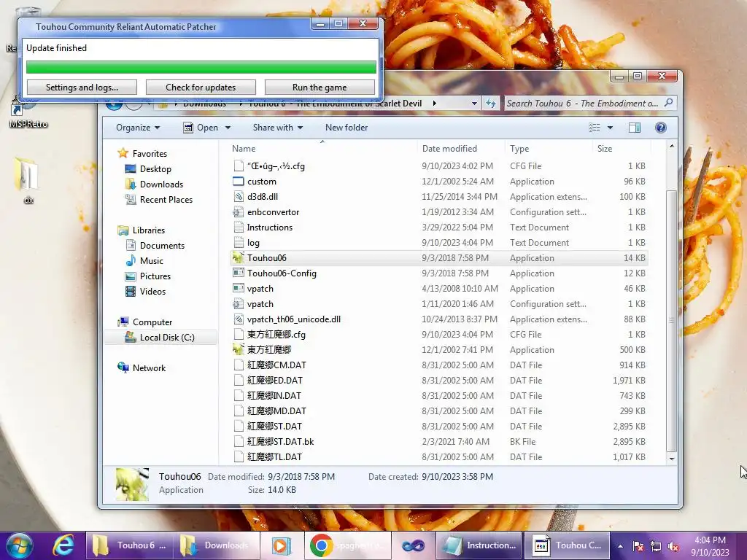Select Touhou06-Config application icon
The height and width of the screenshot is (560, 747).
pos(239,273)
